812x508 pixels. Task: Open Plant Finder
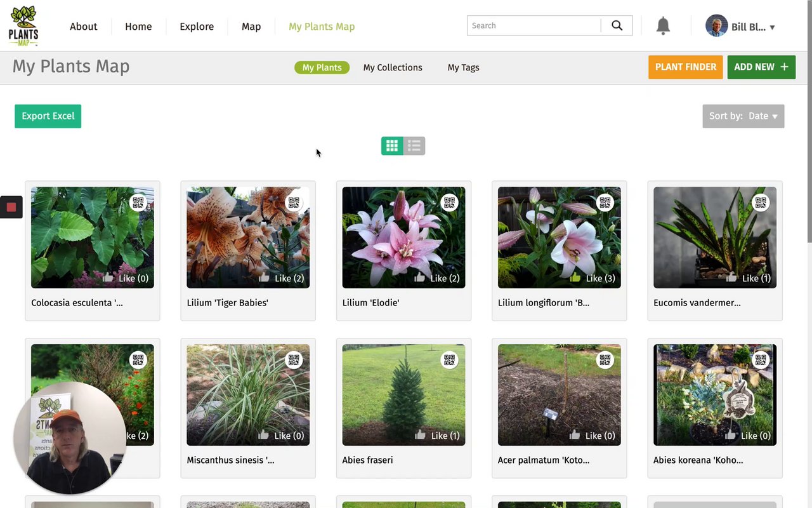tap(685, 67)
